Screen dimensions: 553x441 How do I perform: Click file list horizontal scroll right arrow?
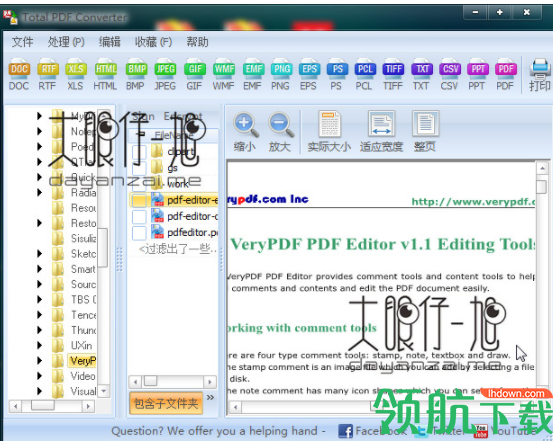pyautogui.click(x=210, y=382)
